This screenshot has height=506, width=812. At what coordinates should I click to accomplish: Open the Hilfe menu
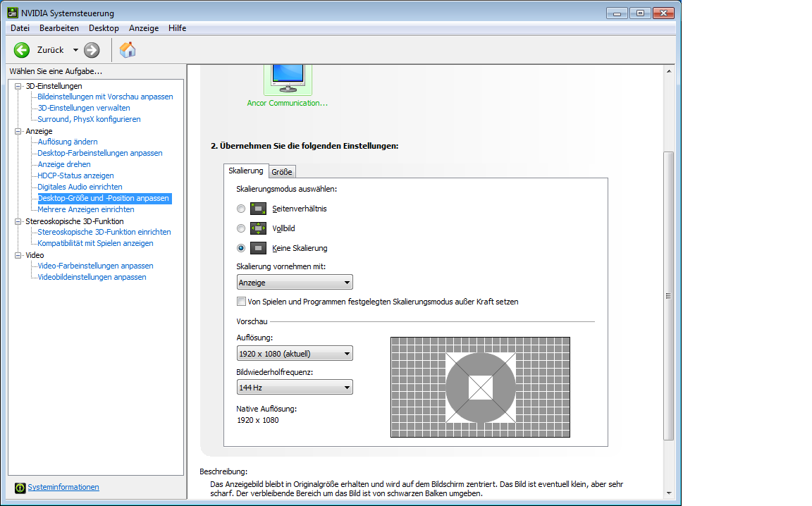[x=177, y=28]
